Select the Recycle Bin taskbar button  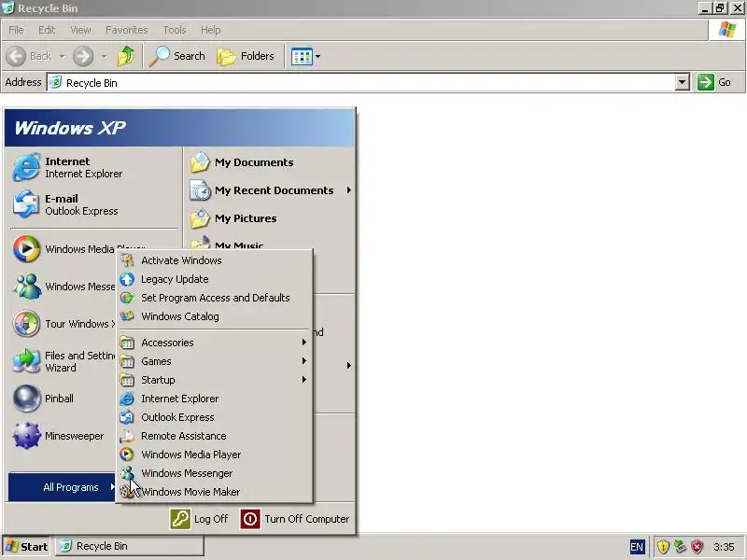pyautogui.click(x=130, y=546)
